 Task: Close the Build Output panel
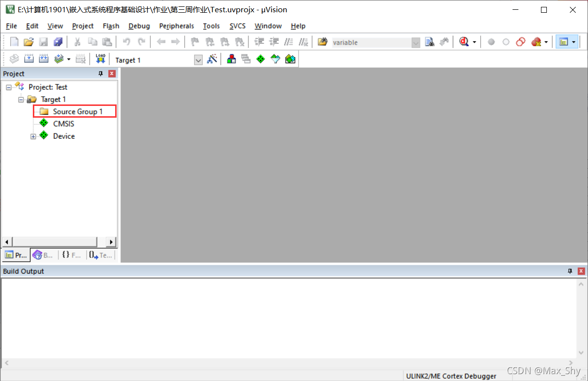581,271
